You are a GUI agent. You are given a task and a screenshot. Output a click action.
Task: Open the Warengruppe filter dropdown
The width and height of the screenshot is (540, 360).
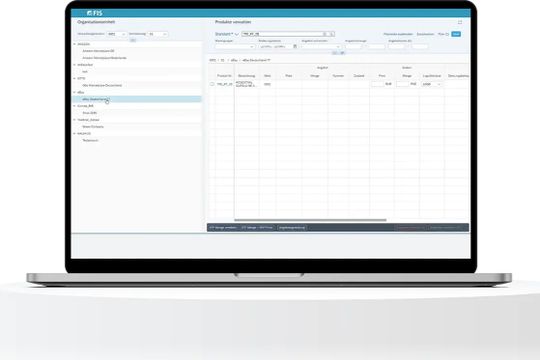click(x=235, y=47)
